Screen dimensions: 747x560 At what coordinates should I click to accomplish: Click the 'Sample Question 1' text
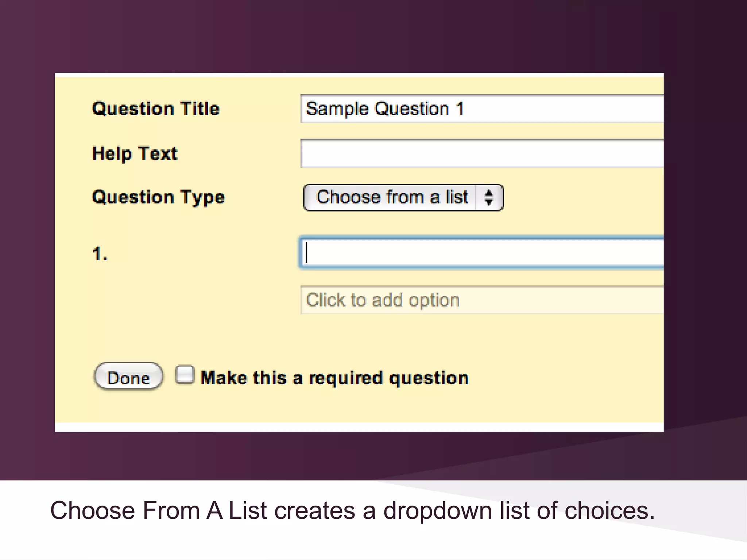tap(384, 109)
